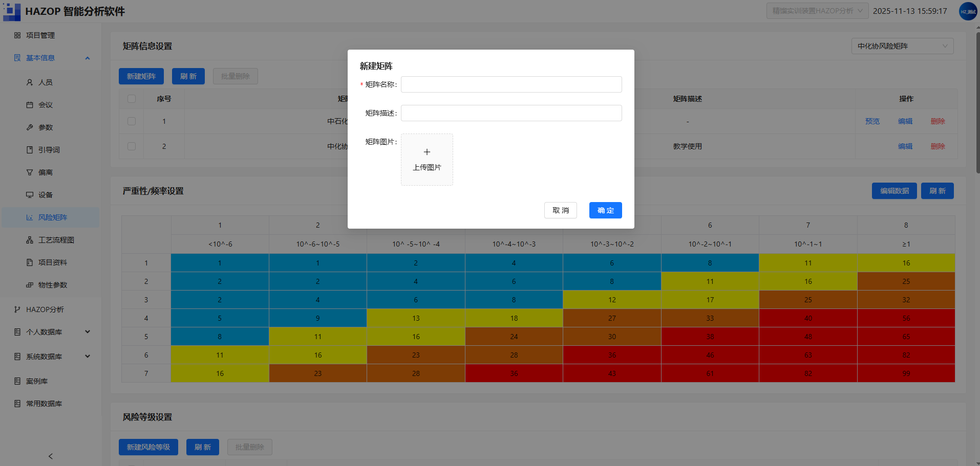Open the 中化协风险矩阵 dropdown
The height and width of the screenshot is (466, 980).
tap(902, 46)
